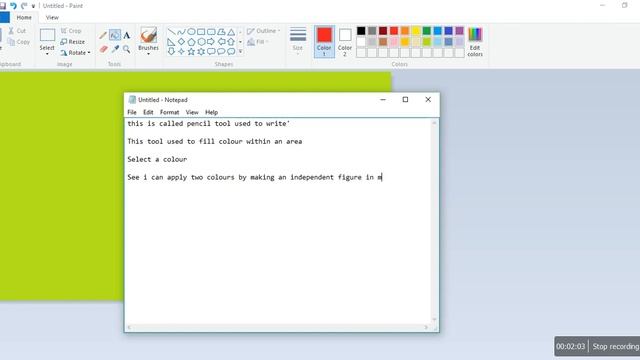Viewport: 640px width, 360px height.
Task: Click the Redo arrow in Paint title bar
Action: coord(24,6)
